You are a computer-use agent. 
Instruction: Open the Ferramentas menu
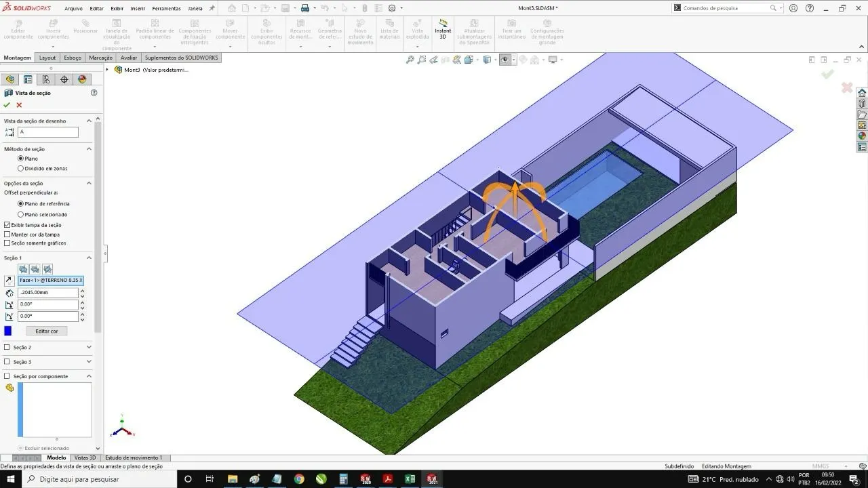click(166, 9)
